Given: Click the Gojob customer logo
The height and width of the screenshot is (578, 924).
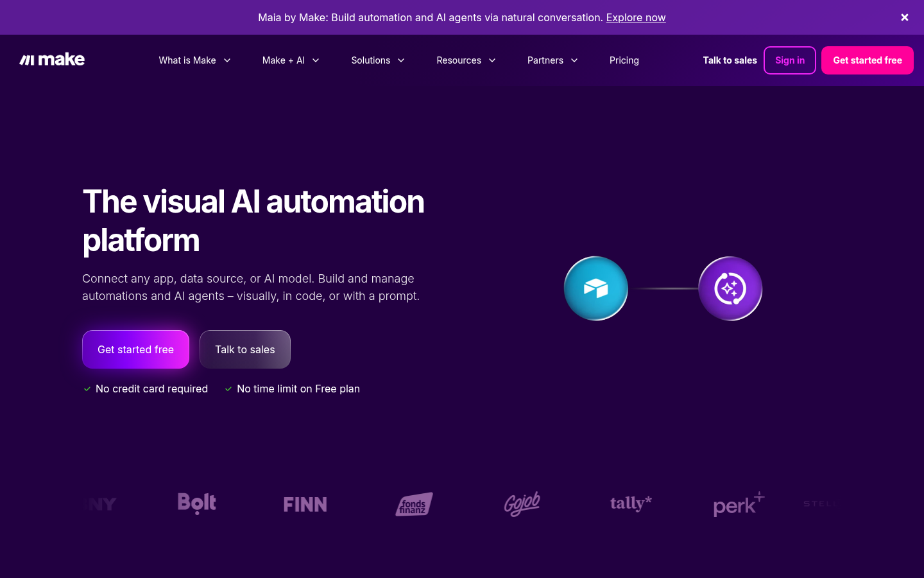Looking at the screenshot, I should pyautogui.click(x=522, y=504).
